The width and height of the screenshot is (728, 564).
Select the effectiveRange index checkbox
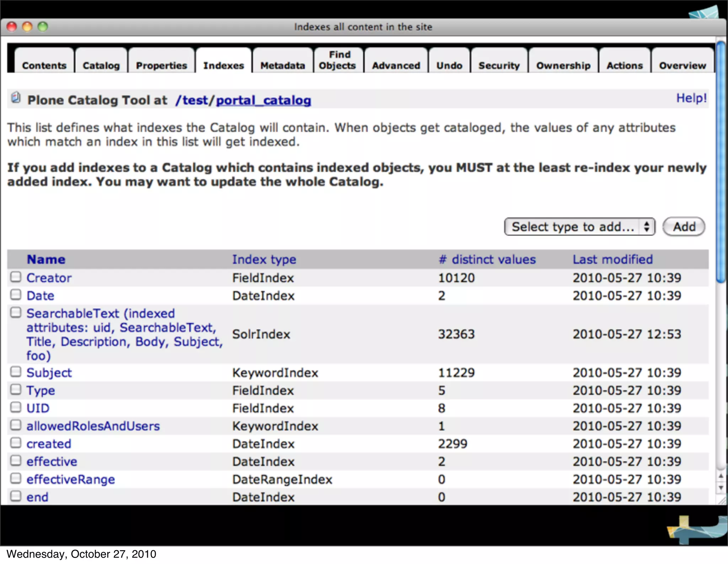pos(16,478)
